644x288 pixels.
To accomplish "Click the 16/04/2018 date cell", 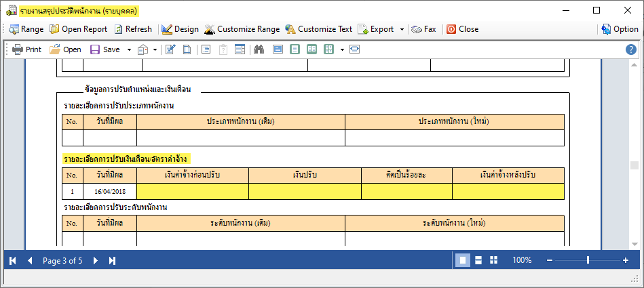I will point(110,192).
